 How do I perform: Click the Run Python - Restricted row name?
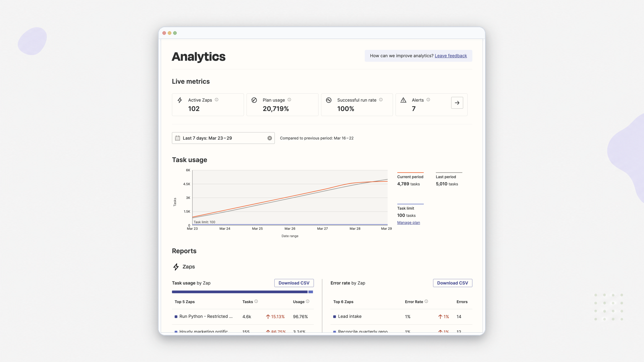[206, 316]
